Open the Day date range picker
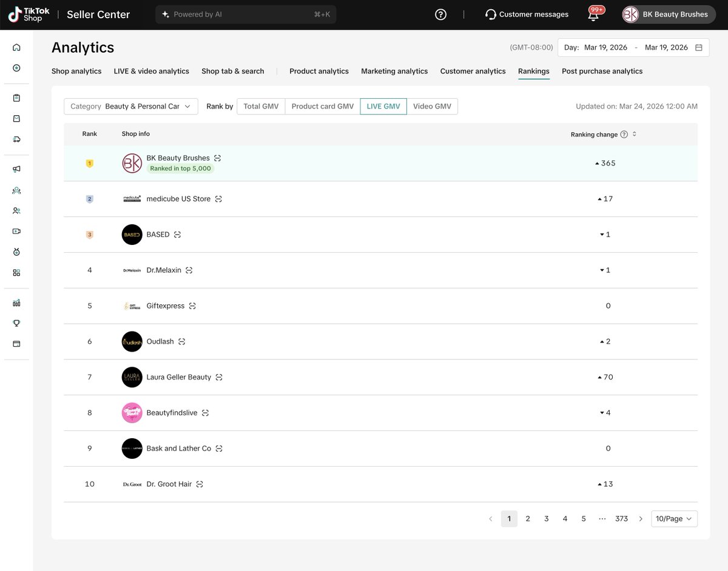Viewport: 728px width, 571px height. click(x=633, y=47)
